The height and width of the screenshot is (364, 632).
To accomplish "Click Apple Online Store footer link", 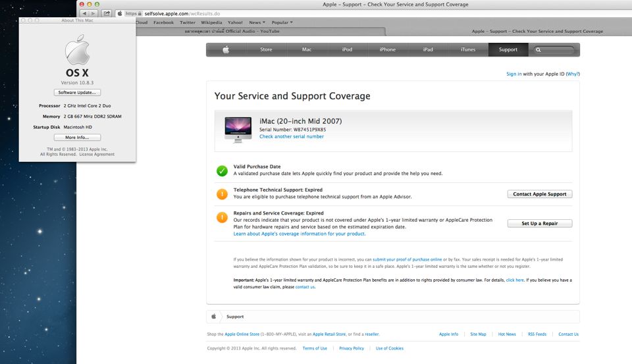I will click(242, 334).
